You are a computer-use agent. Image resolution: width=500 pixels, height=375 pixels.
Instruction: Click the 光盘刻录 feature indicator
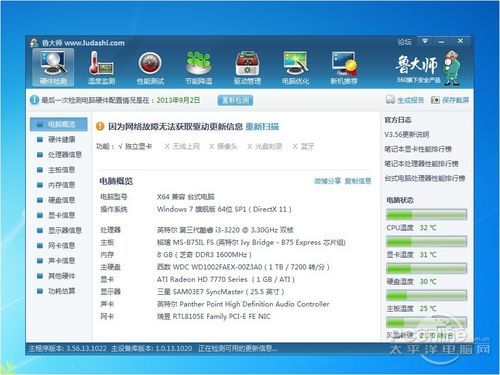click(x=265, y=146)
